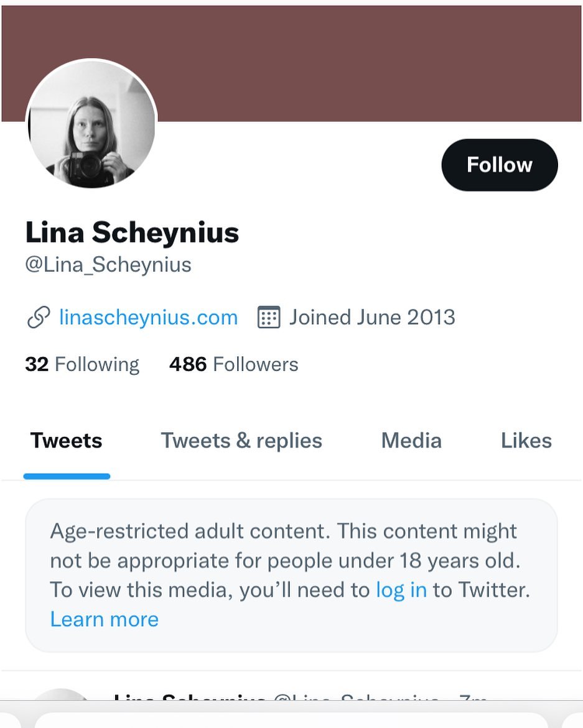The image size is (583, 728).
Task: Open the profile avatar photo
Action: click(91, 124)
